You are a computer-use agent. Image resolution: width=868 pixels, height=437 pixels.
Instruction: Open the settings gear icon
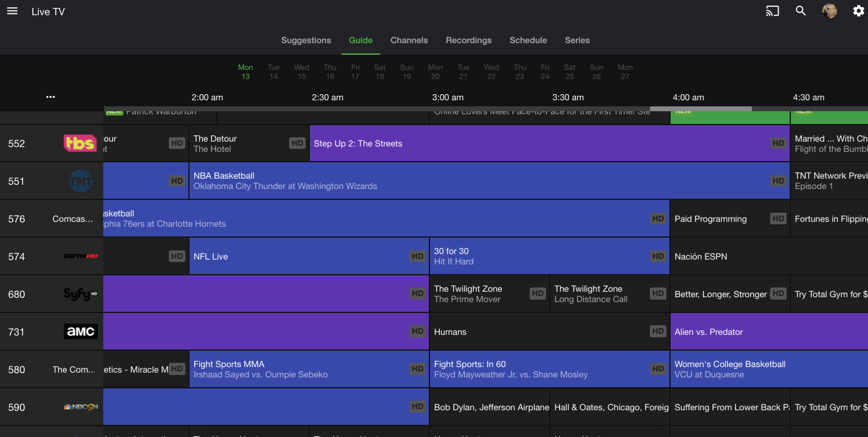(x=858, y=11)
